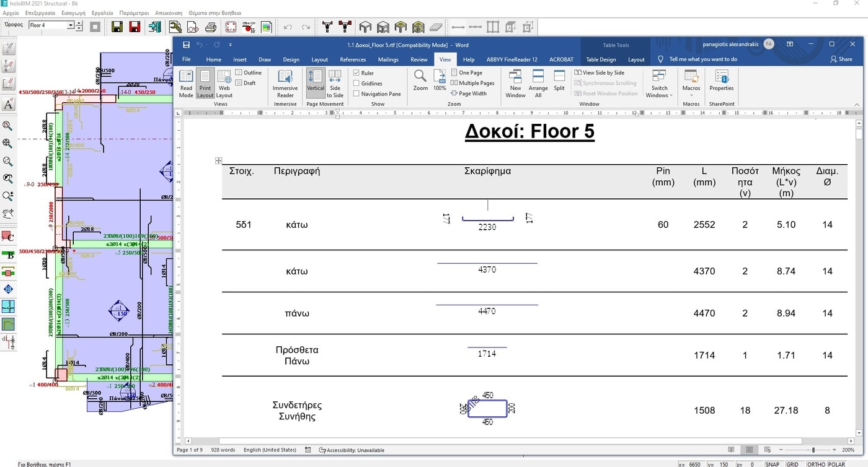Screen dimensions: 868x467
Task: Switch to Print Layout view in Word
Action: [205, 84]
